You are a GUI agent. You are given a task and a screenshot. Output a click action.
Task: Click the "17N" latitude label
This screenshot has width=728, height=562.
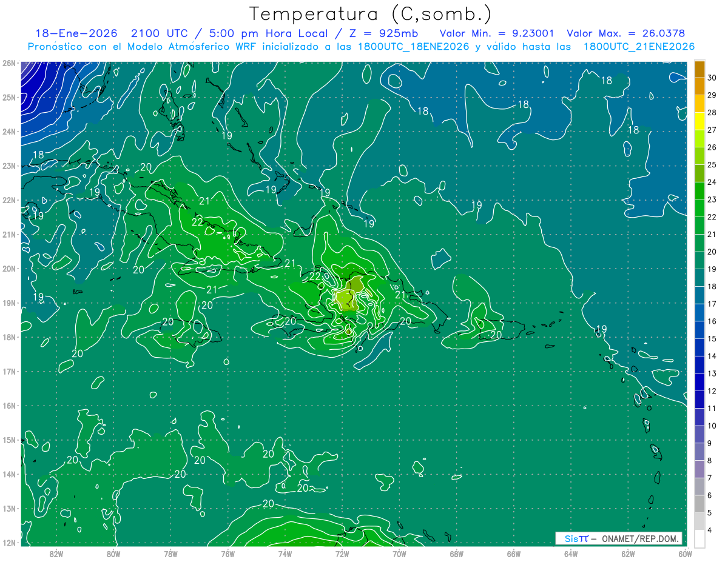tap(9, 371)
